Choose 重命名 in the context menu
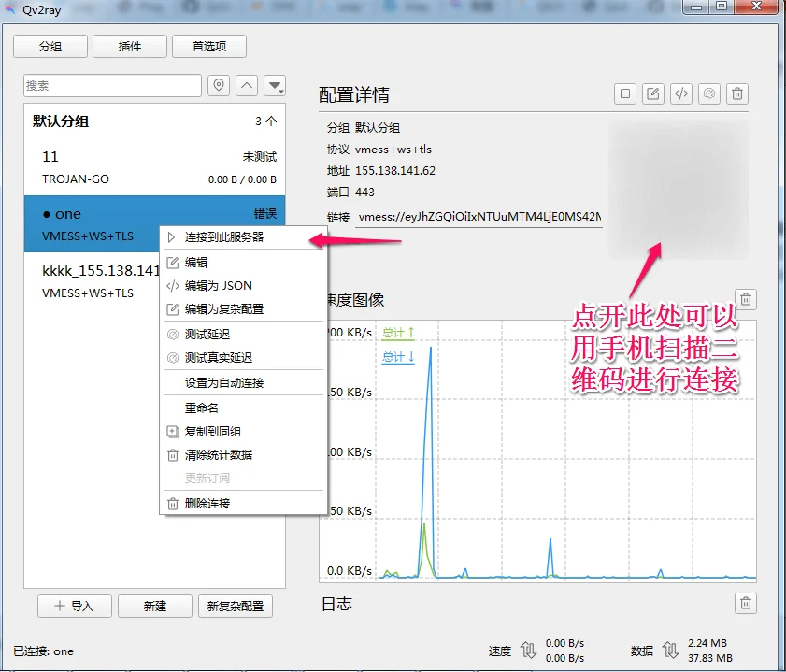Image resolution: width=786 pixels, height=672 pixels. tap(243, 407)
